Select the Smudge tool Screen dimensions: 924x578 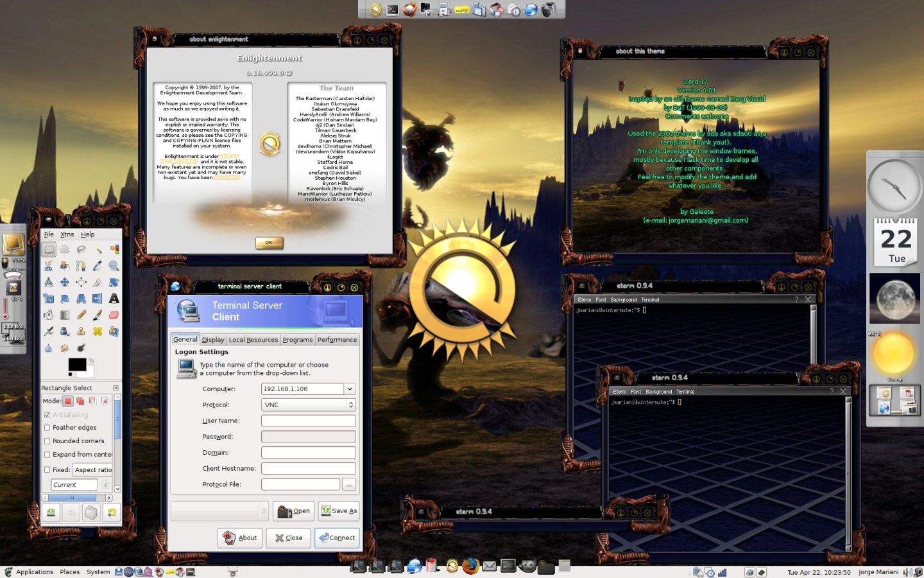pos(65,347)
